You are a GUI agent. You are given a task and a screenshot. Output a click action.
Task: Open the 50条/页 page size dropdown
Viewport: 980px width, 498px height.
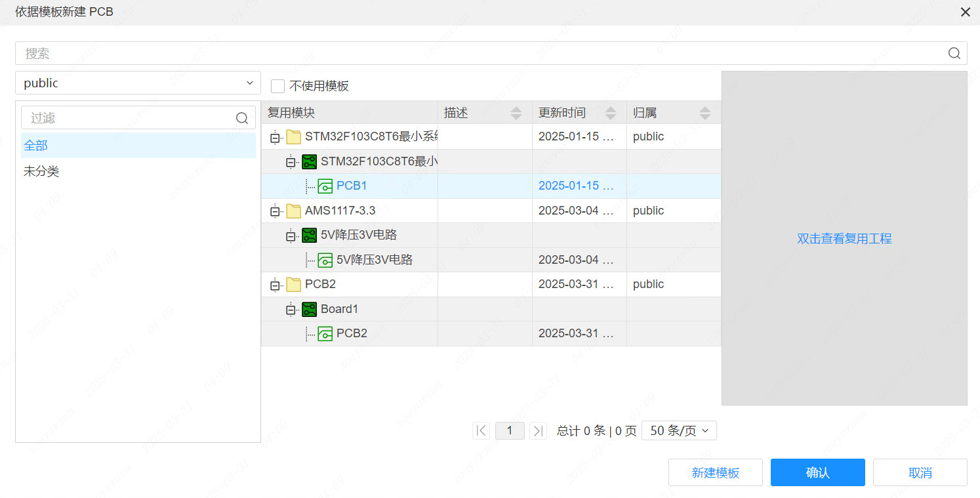click(x=679, y=430)
